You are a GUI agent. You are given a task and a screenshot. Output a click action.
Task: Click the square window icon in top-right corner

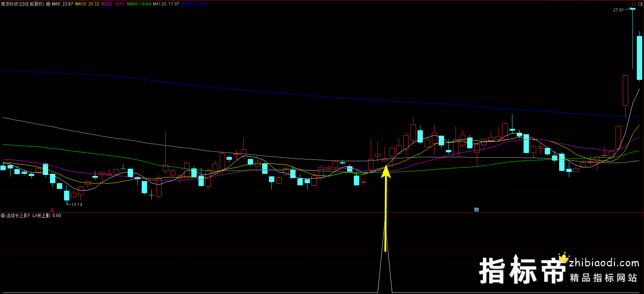pos(640,4)
